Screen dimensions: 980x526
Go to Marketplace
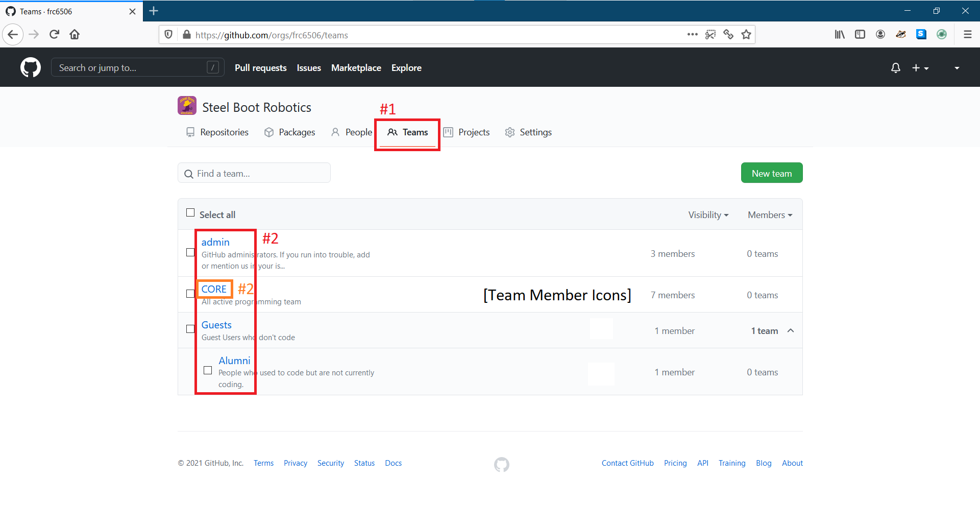coord(356,68)
